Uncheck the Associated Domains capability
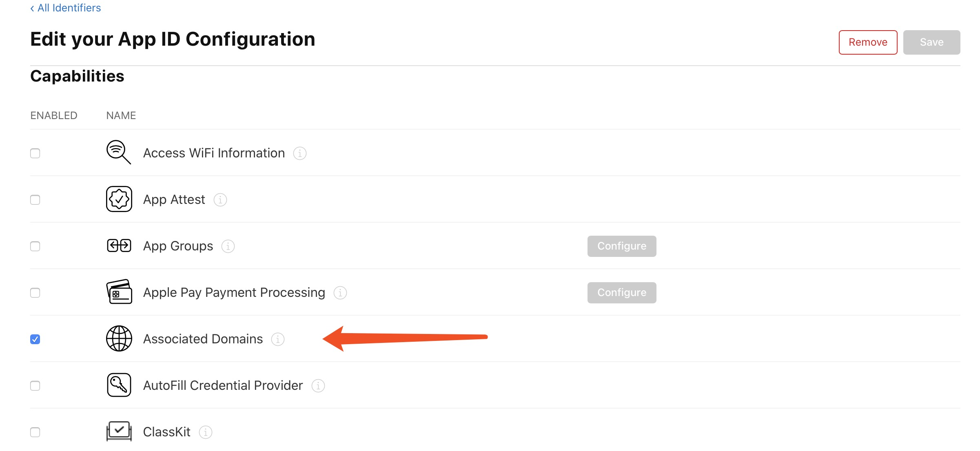Image resolution: width=980 pixels, height=451 pixels. [35, 339]
